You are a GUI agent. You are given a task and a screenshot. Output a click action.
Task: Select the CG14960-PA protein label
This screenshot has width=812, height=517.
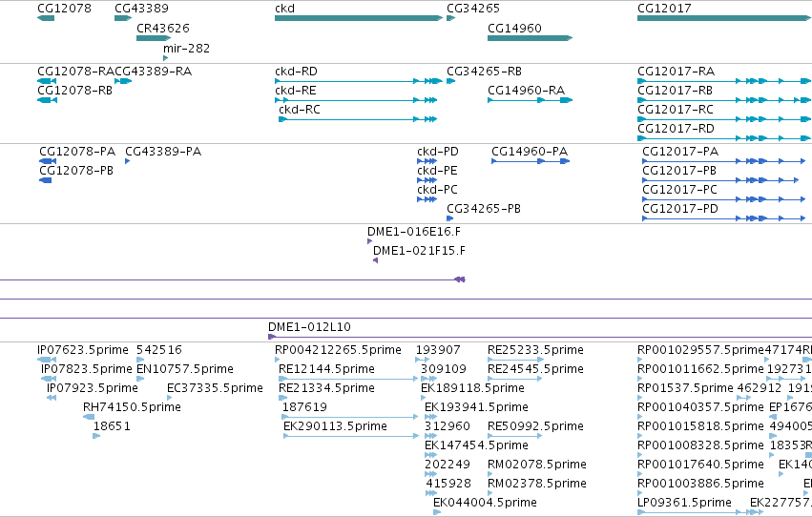click(530, 151)
